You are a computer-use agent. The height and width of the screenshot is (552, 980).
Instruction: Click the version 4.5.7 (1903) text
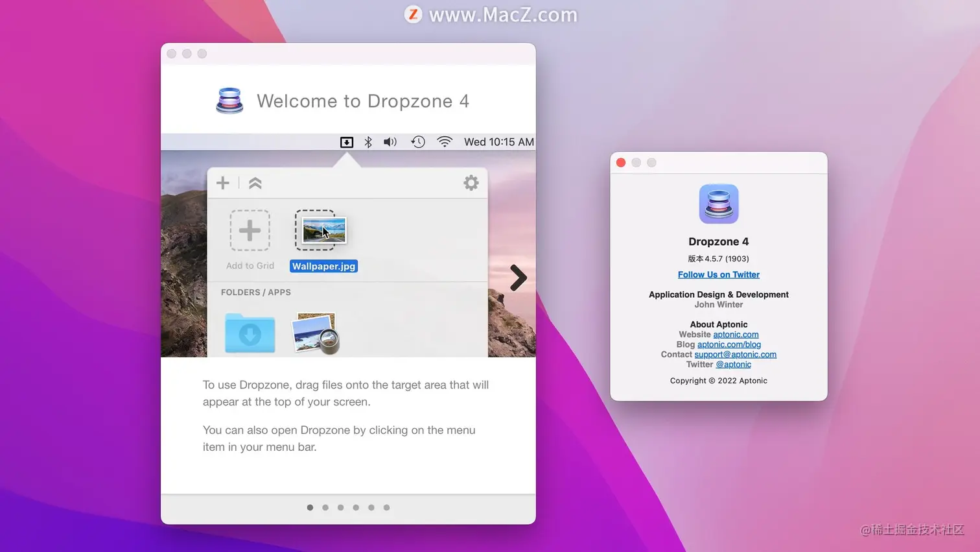coord(718,258)
